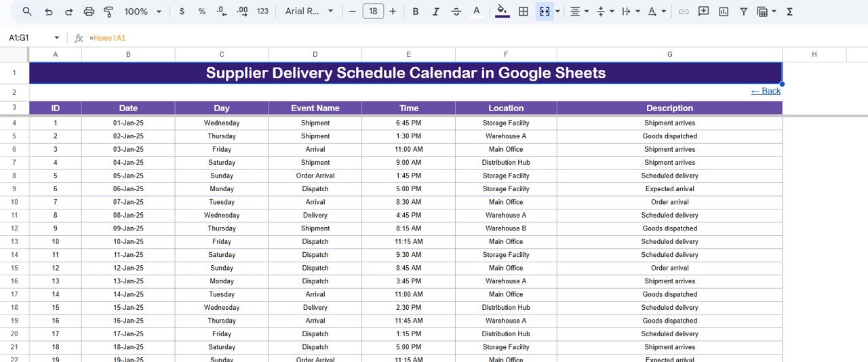
Task: Toggle bold formatting
Action: 416,12
